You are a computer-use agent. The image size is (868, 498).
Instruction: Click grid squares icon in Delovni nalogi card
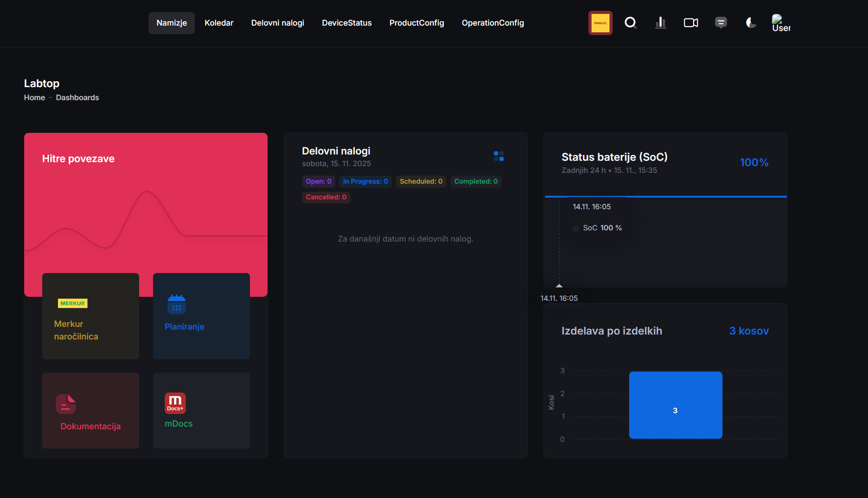tap(499, 156)
